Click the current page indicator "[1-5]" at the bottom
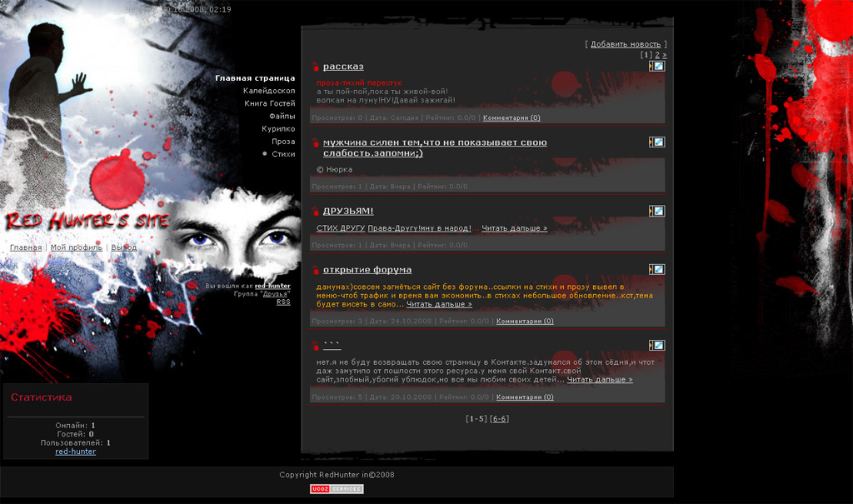853x504 pixels. [476, 418]
